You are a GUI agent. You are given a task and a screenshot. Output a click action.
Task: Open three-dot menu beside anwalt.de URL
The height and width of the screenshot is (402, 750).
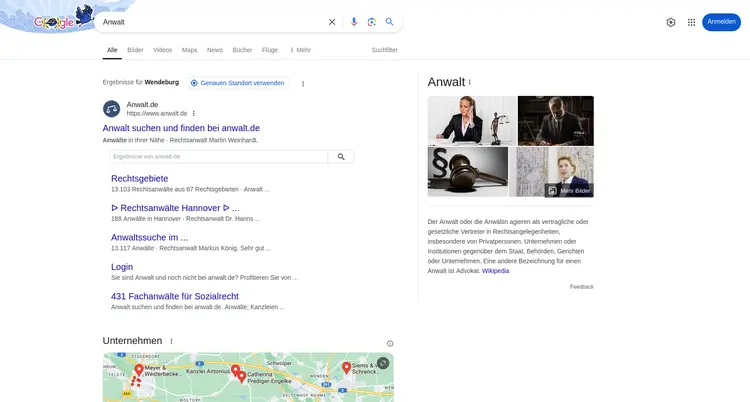point(194,113)
